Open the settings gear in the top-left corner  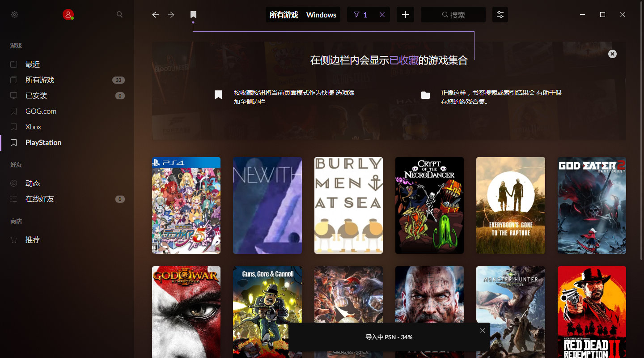[x=14, y=14]
